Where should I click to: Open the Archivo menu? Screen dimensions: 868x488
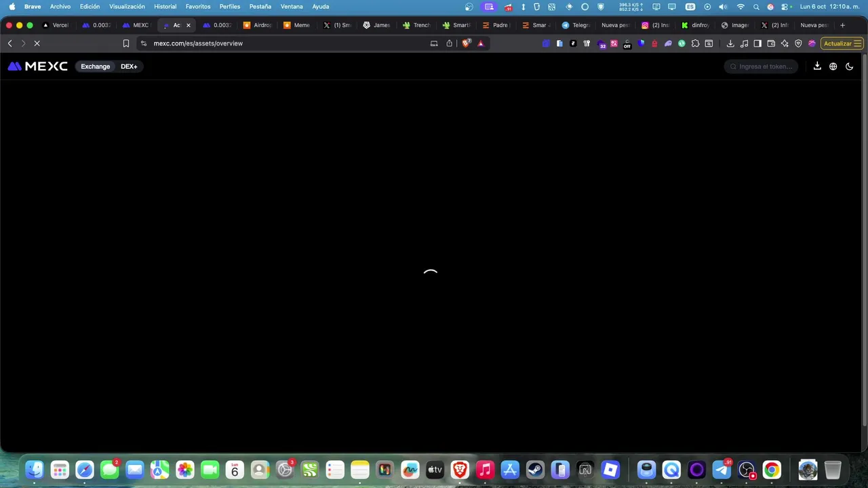(60, 7)
